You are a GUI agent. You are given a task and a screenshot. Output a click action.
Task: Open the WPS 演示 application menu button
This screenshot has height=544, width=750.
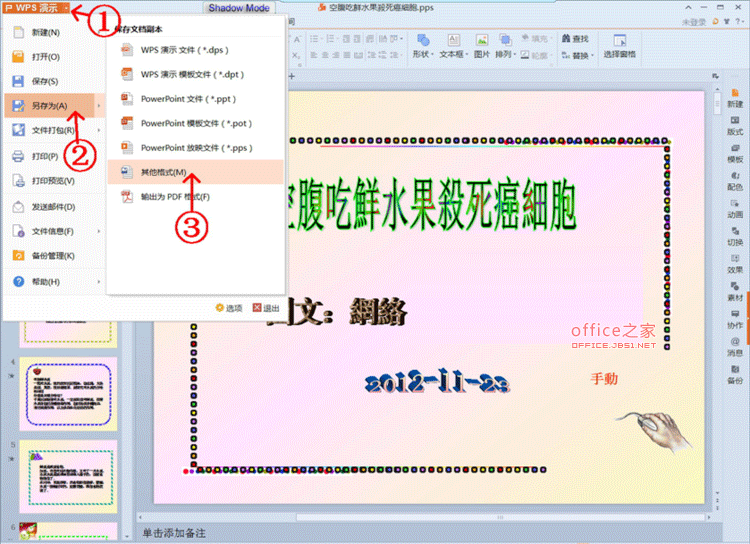[37, 8]
